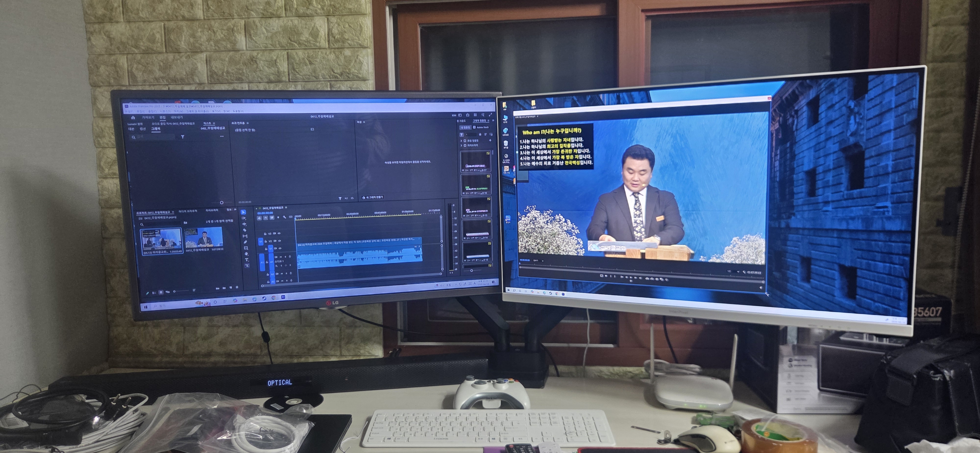Click the timeline settings wrench icon

click(284, 217)
